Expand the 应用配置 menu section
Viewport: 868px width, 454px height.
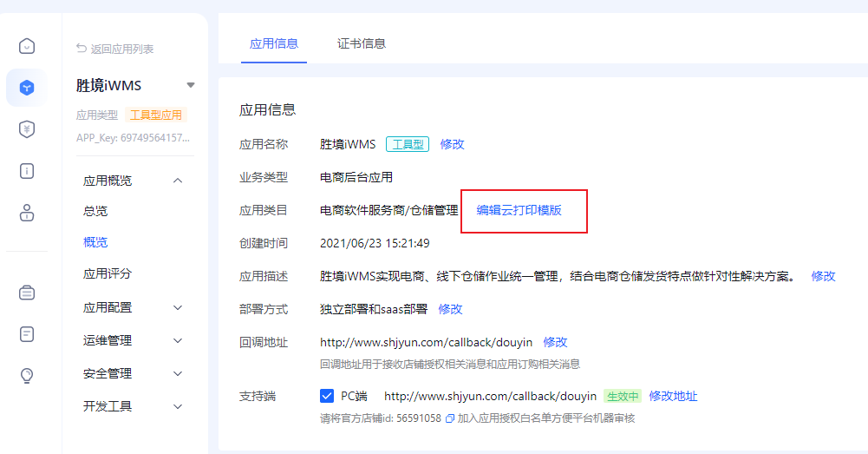[178, 307]
